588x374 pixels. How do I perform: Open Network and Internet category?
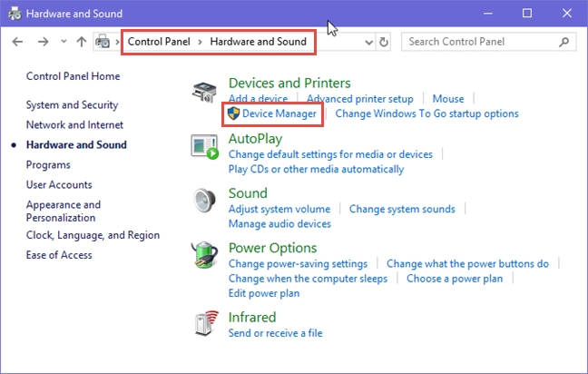point(74,125)
